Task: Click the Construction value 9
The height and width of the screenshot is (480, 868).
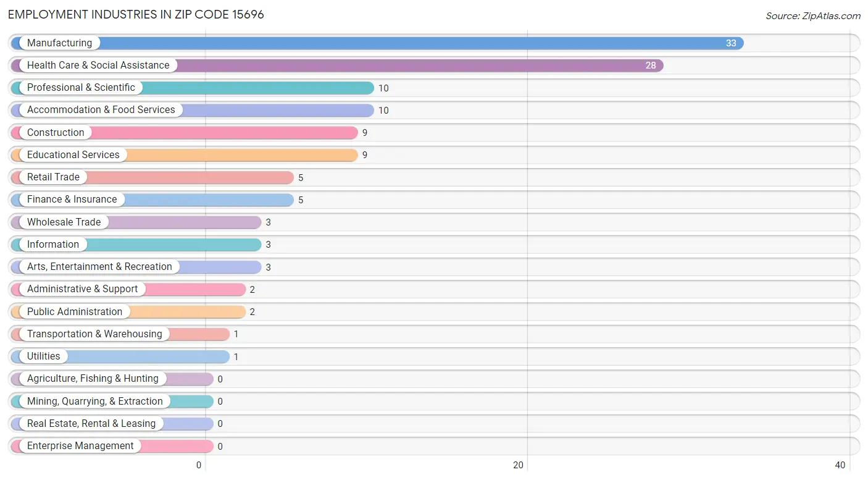Action: point(365,133)
